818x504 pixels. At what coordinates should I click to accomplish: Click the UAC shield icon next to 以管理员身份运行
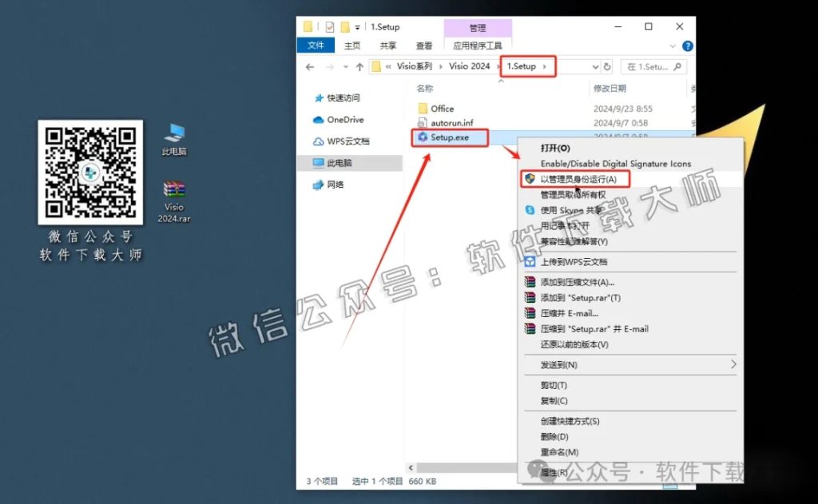click(531, 178)
